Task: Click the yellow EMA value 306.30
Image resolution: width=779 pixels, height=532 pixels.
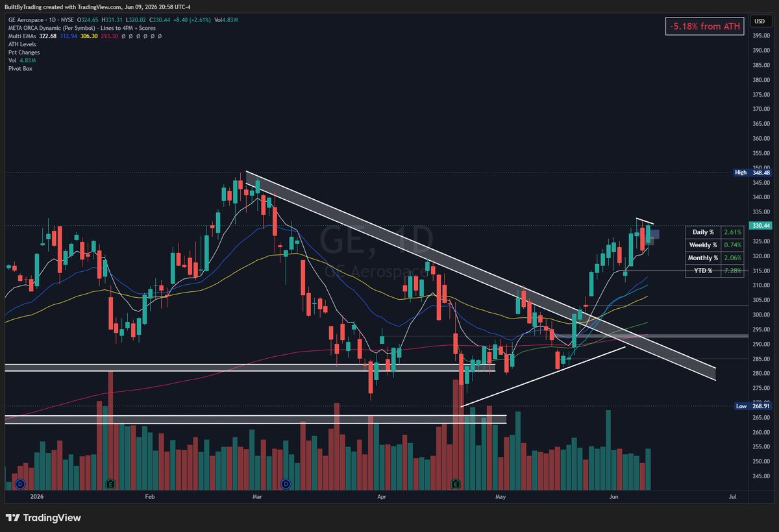Action: (x=88, y=36)
